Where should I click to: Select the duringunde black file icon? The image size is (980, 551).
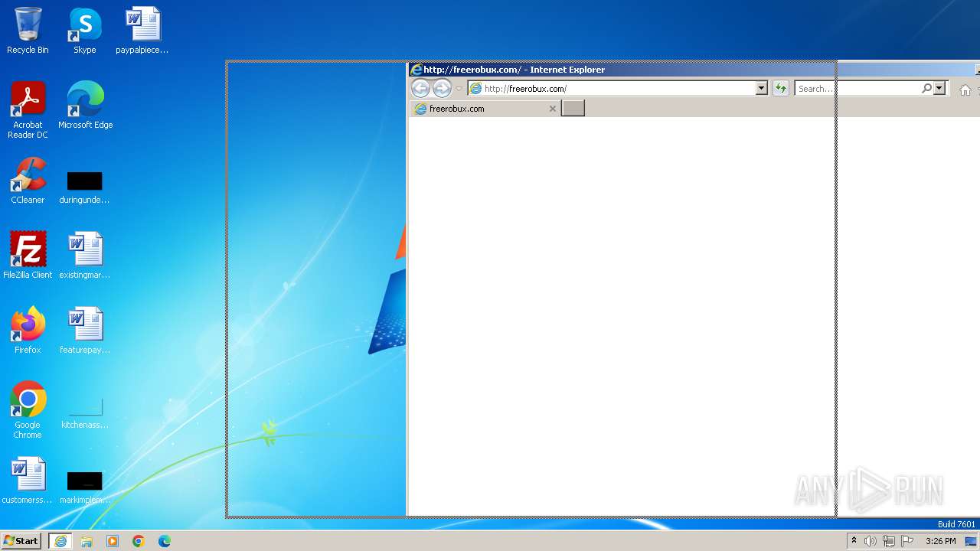click(x=84, y=187)
